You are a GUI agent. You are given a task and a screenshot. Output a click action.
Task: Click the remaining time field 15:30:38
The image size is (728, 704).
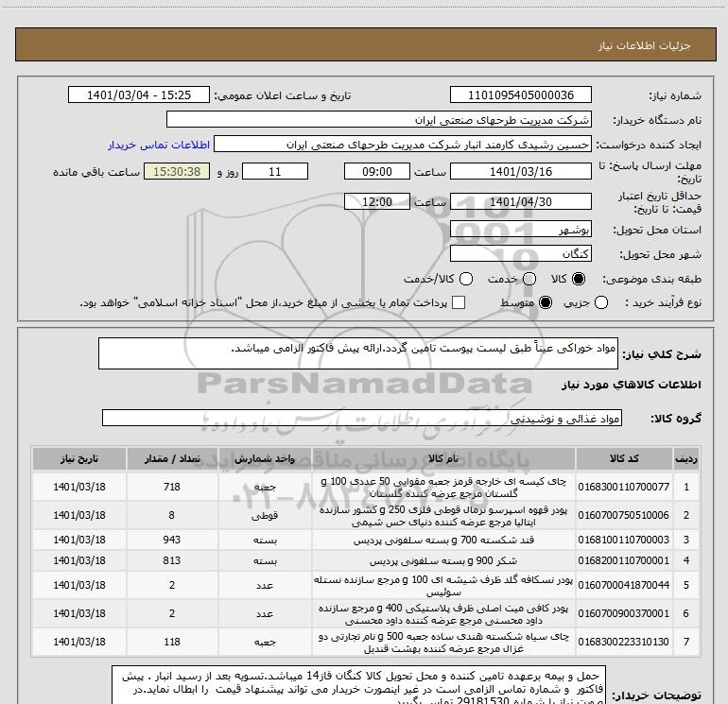(x=177, y=172)
